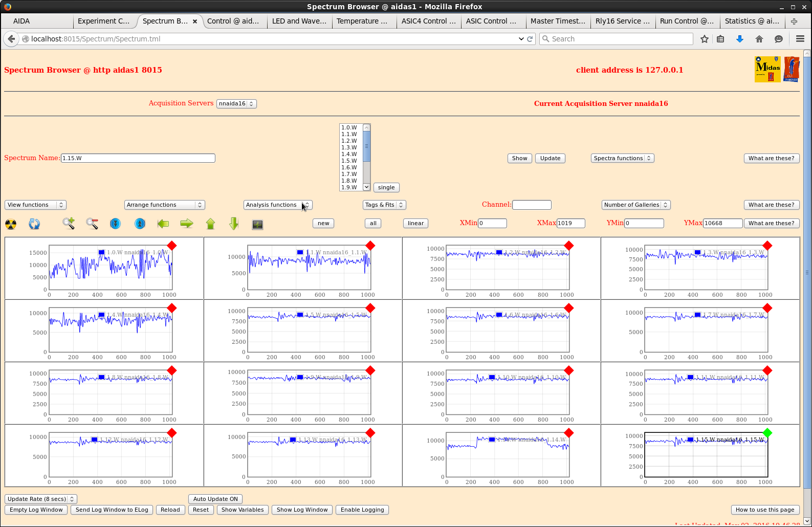The image size is (812, 527).
Task: Click the green right arrow icon
Action: (x=187, y=224)
